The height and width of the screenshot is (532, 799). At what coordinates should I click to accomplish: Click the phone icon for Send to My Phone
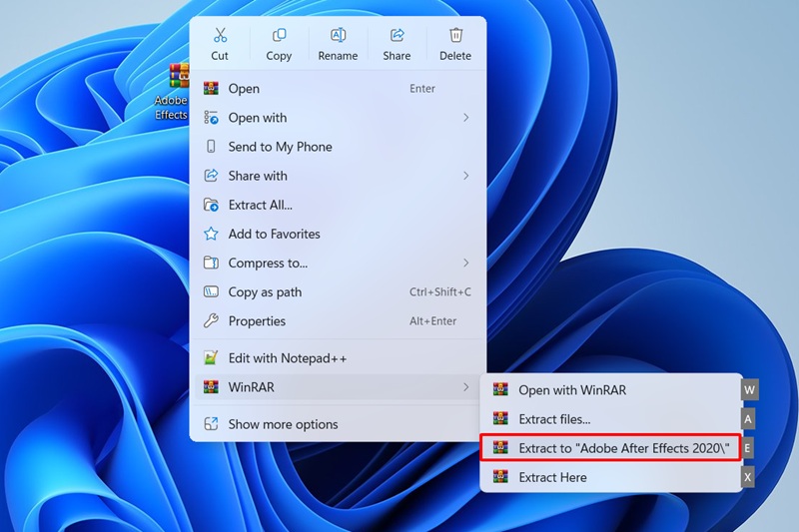(211, 147)
